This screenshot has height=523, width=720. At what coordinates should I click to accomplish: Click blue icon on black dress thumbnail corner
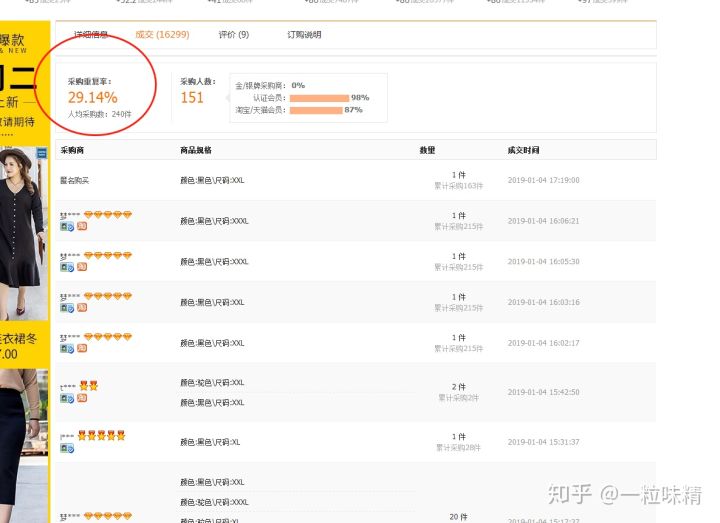click(42, 153)
